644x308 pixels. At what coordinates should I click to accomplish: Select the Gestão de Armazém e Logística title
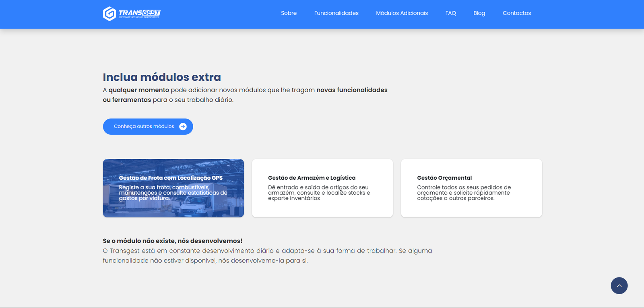(312, 178)
